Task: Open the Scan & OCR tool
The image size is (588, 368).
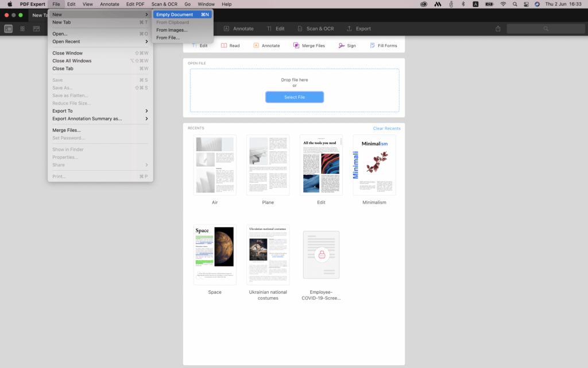Action: tap(316, 28)
